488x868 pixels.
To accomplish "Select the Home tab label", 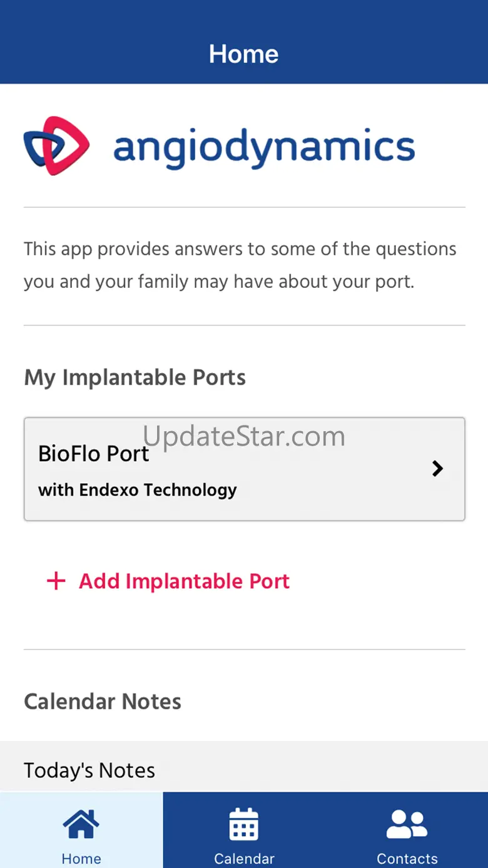I will (x=81, y=859).
